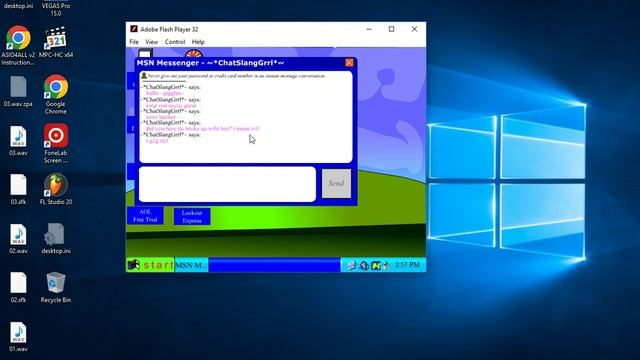Select the 01.wav audio file icon
The image size is (640, 360).
tap(18, 337)
